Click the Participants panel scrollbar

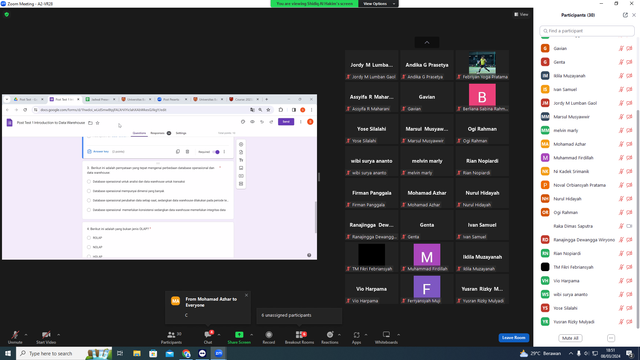638,218
